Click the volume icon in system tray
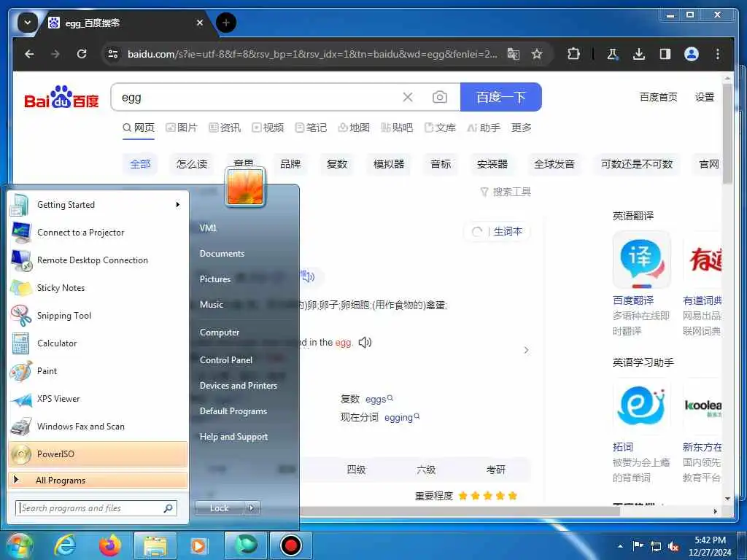This screenshot has width=747, height=560. pyautogui.click(x=673, y=547)
